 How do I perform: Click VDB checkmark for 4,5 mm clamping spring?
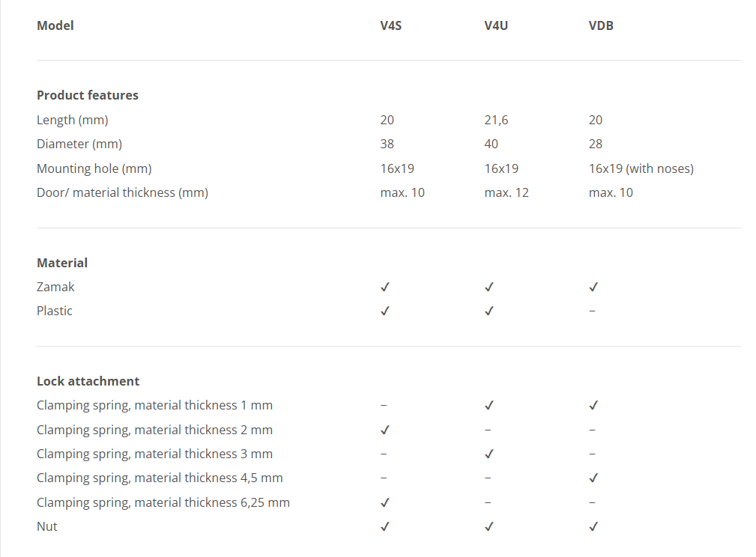point(593,478)
